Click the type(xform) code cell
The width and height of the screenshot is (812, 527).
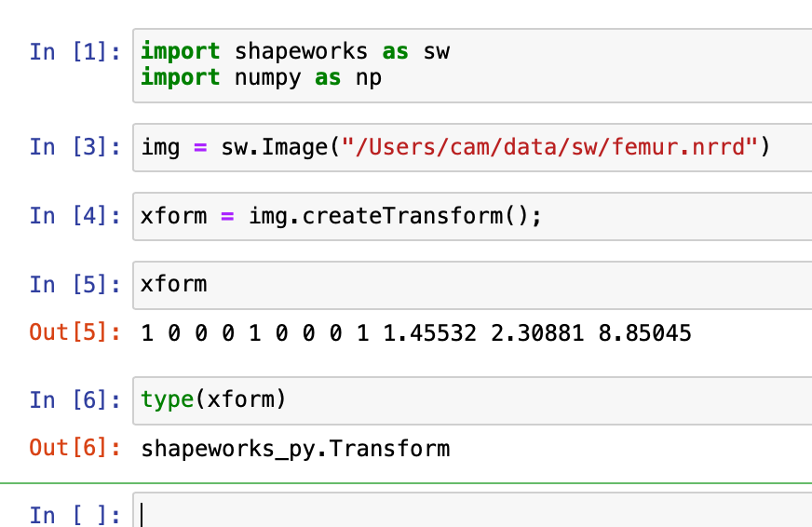[472, 400]
